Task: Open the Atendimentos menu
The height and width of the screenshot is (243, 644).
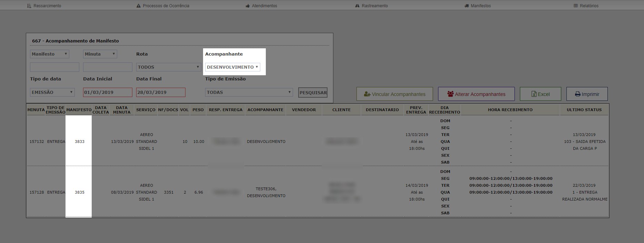Action: [261, 6]
